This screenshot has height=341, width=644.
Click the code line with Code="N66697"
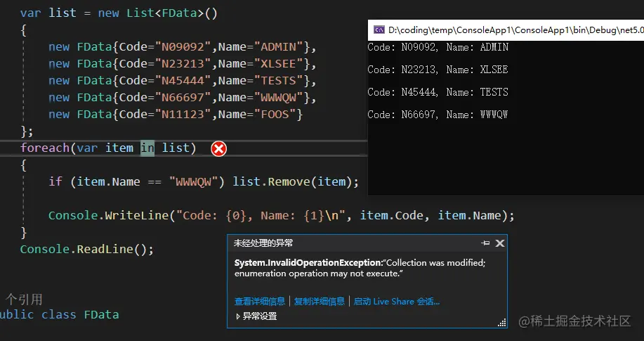click(183, 98)
